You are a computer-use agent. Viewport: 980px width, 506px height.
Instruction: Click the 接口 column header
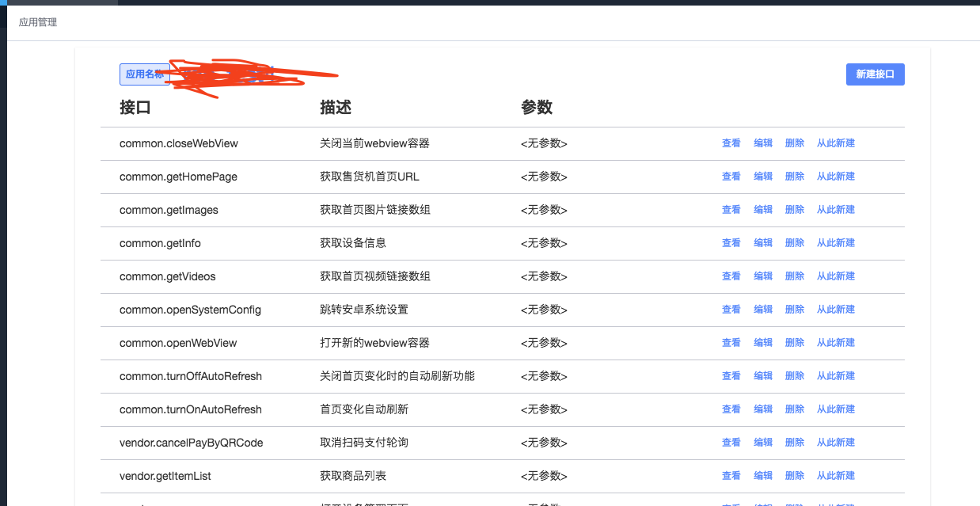tap(135, 108)
